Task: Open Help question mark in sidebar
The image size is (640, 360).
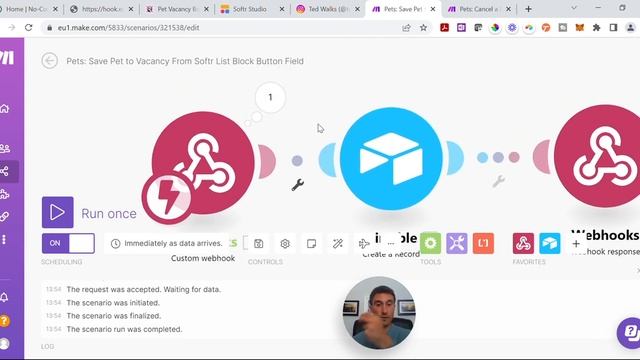Action: [4, 321]
